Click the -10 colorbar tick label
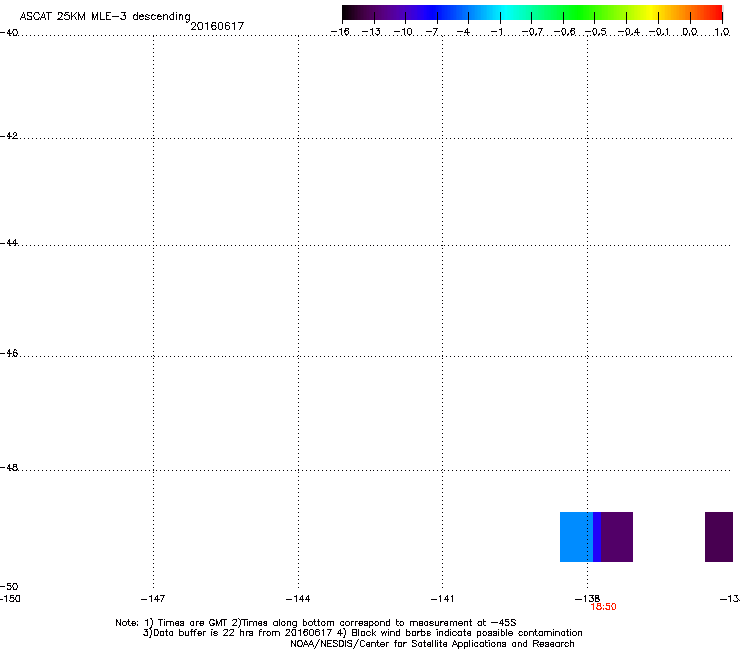This screenshot has width=740, height=650. pyautogui.click(x=403, y=32)
